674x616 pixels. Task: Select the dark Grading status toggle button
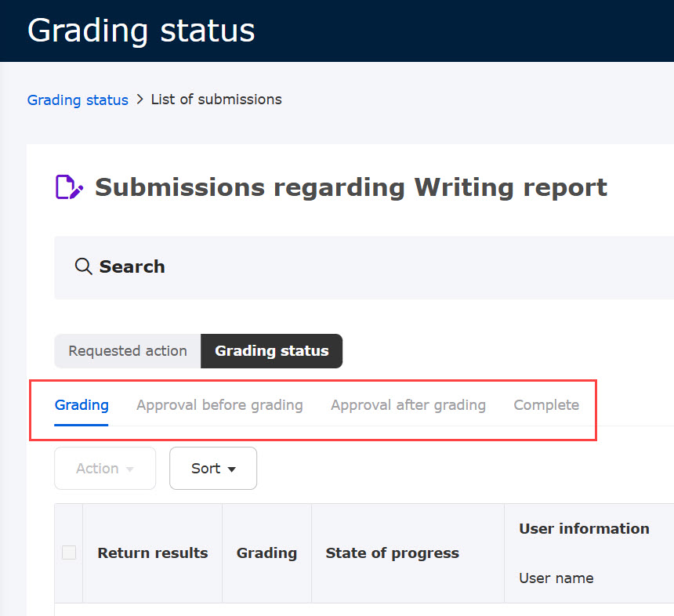pos(271,351)
